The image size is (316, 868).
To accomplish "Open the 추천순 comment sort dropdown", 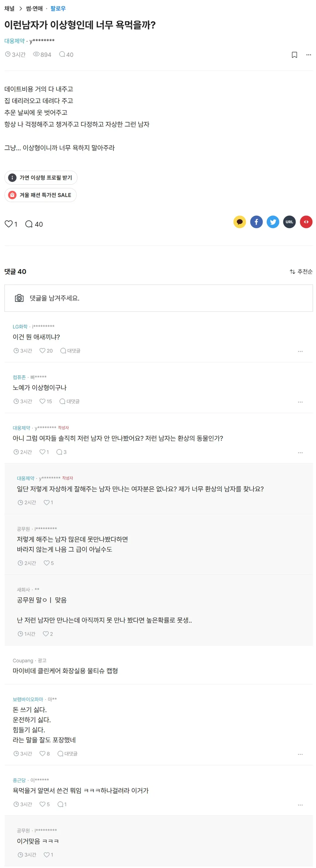I will (x=301, y=272).
